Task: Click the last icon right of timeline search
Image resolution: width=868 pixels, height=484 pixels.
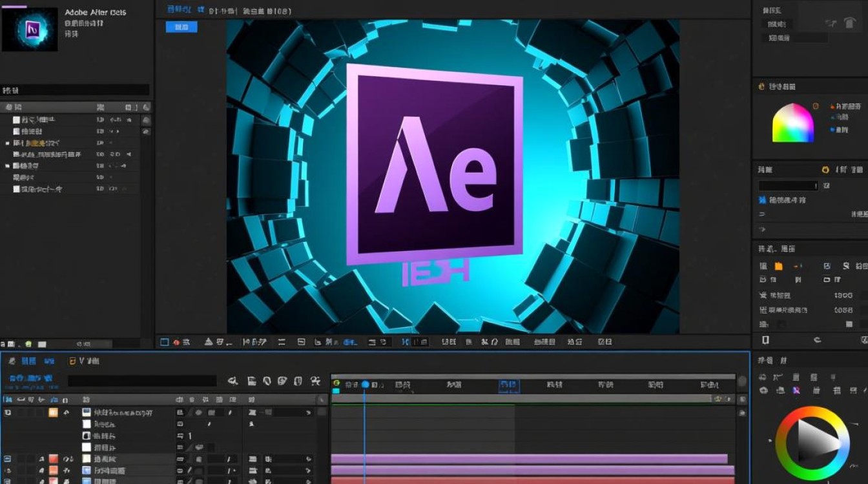Action: (315, 381)
